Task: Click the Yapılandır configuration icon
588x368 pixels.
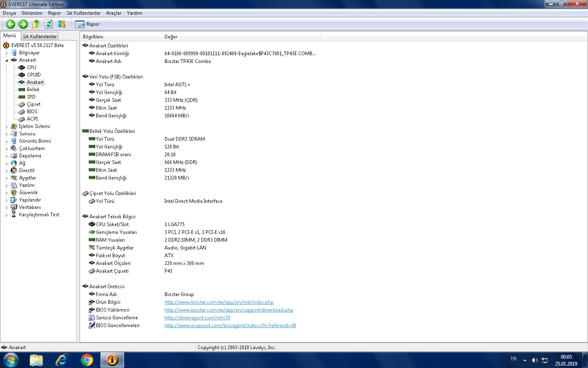Action: [x=14, y=200]
